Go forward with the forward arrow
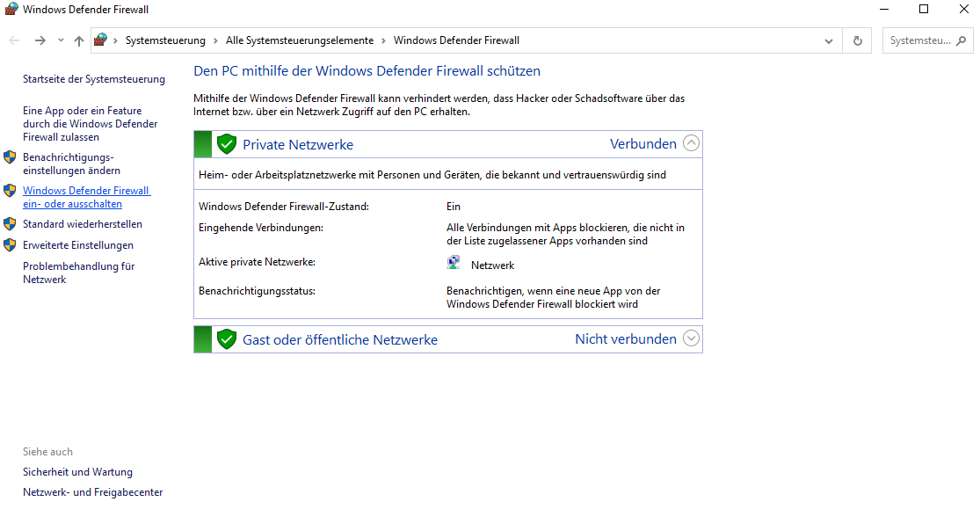Image resolution: width=980 pixels, height=509 pixels. click(x=40, y=40)
